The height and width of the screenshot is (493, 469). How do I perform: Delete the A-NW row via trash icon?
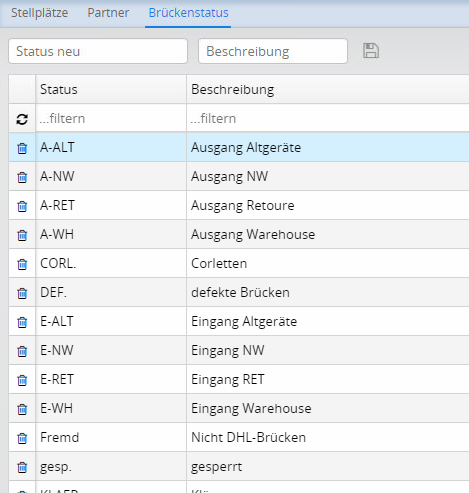[x=22, y=177]
